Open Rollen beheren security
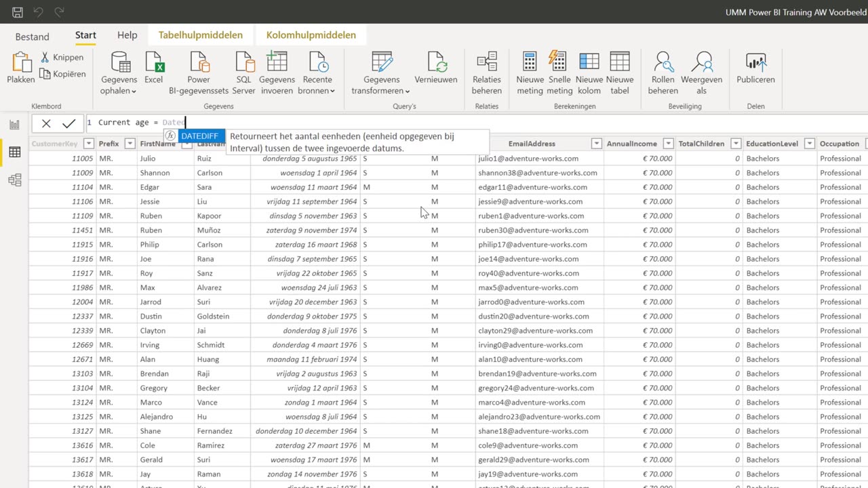The image size is (868, 488). [x=663, y=73]
